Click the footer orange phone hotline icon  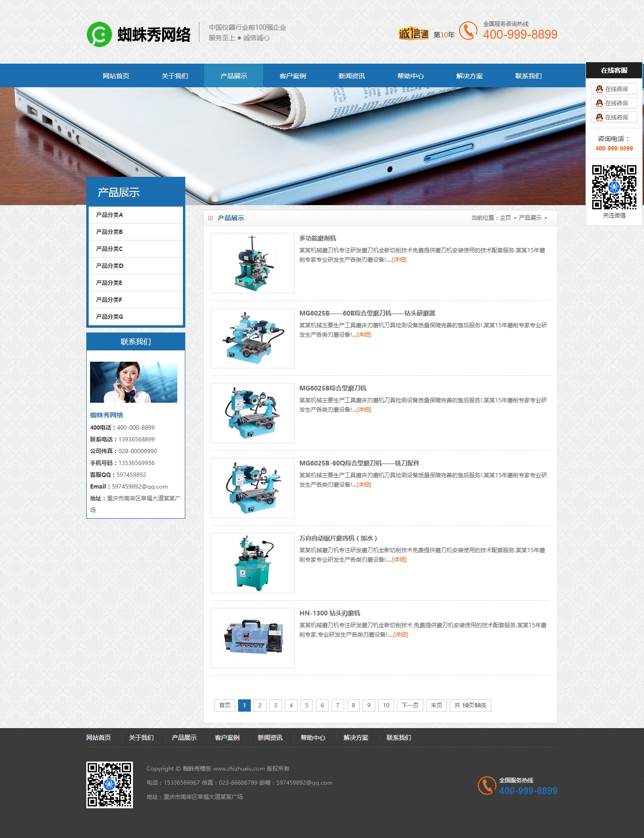486,785
